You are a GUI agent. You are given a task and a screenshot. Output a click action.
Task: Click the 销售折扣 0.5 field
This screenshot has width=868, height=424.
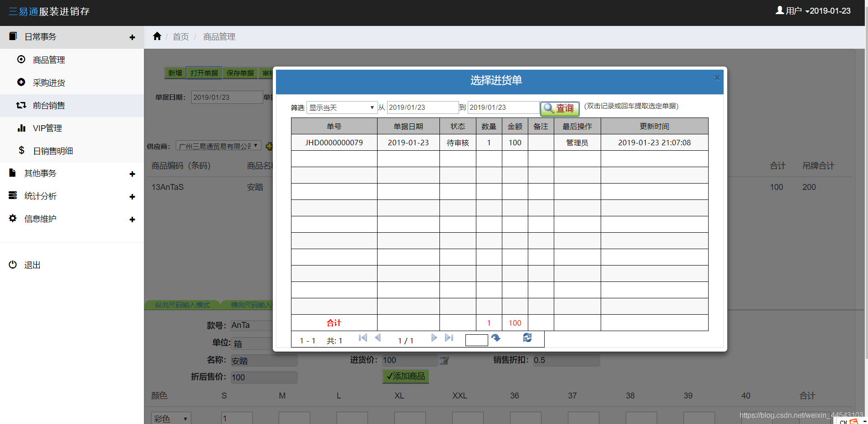click(567, 360)
